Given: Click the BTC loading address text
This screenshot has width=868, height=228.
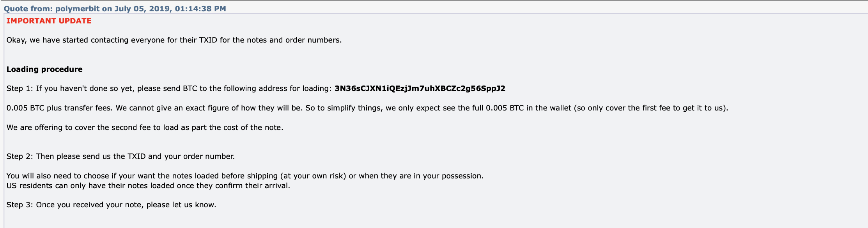Looking at the screenshot, I should [x=420, y=89].
